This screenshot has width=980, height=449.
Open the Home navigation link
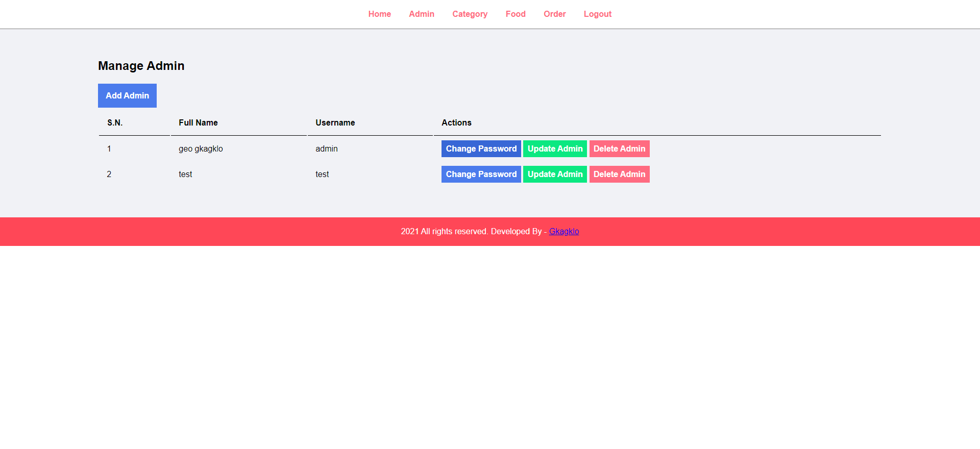(379, 14)
